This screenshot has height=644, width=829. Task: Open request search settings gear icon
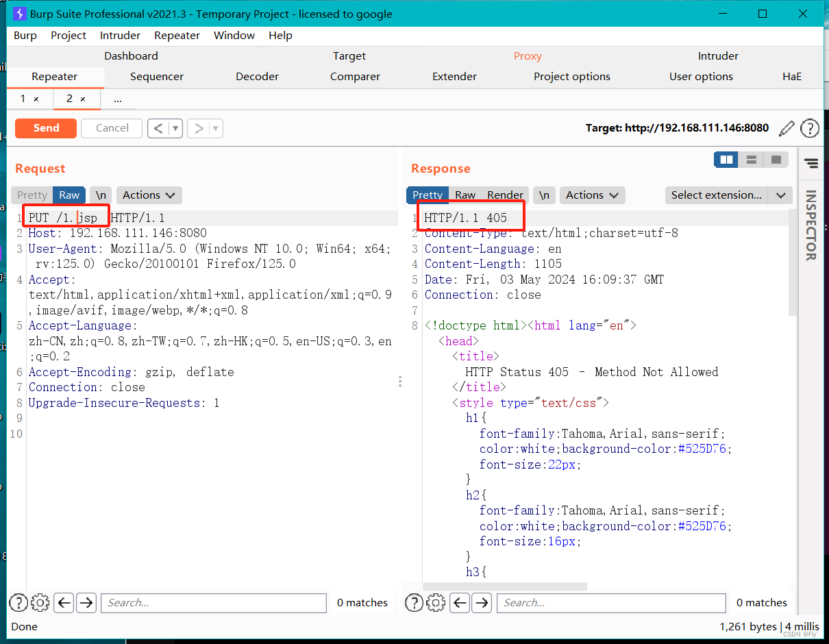[x=40, y=603]
